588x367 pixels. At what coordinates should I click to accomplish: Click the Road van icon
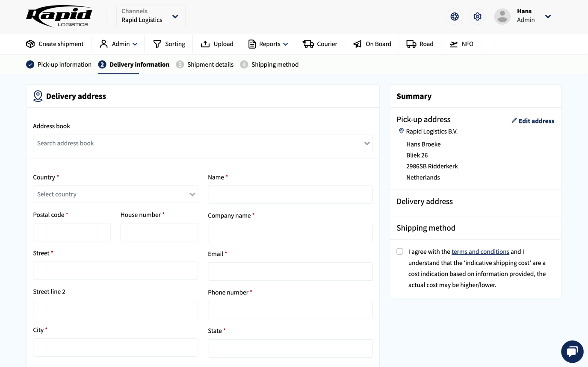coord(411,44)
